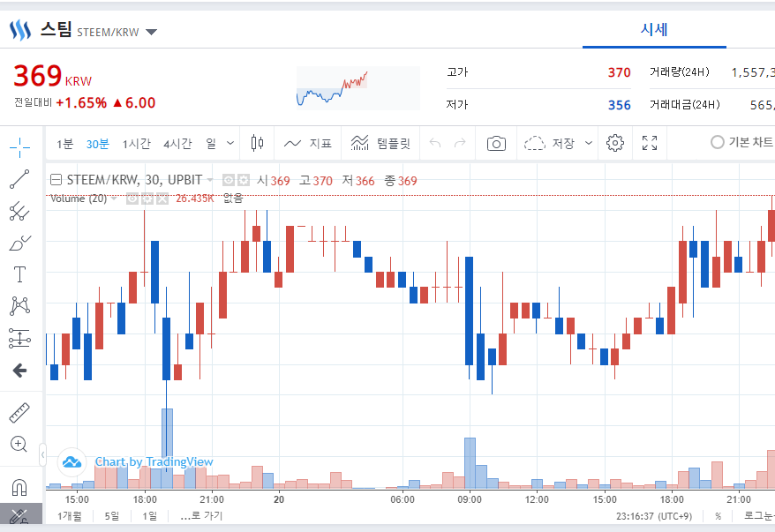Activate the zoom-in magnifier tool
Image resolution: width=775 pixels, height=532 pixels.
pos(19,444)
